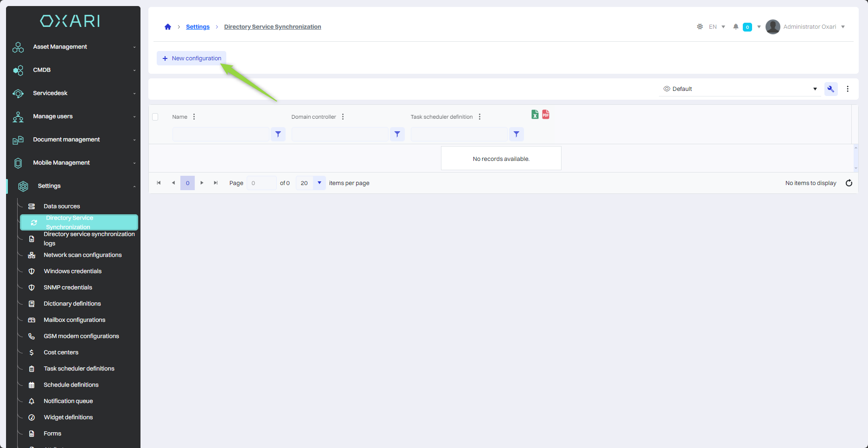
Task: Click the Settings breadcrumb link
Action: [x=198, y=27]
